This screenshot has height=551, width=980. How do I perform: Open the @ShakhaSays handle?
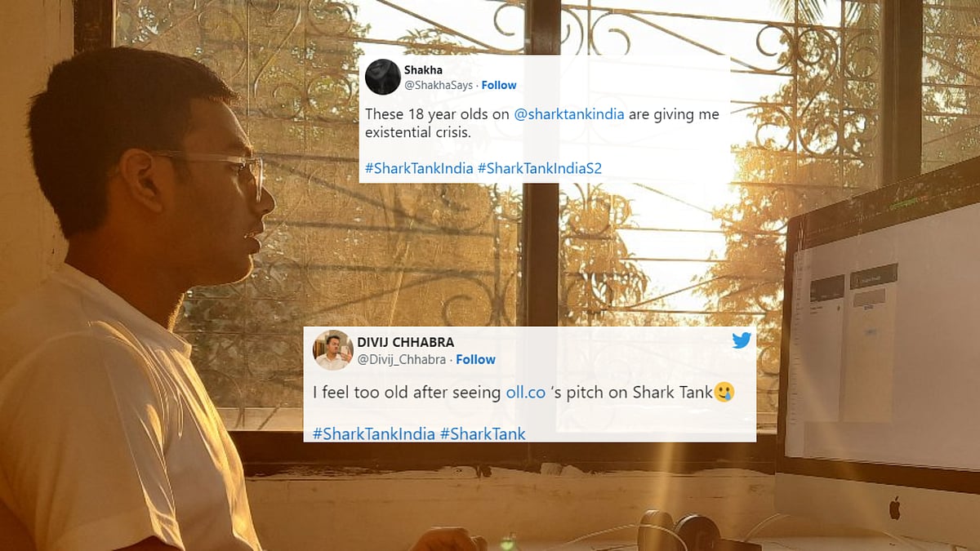pos(439,85)
